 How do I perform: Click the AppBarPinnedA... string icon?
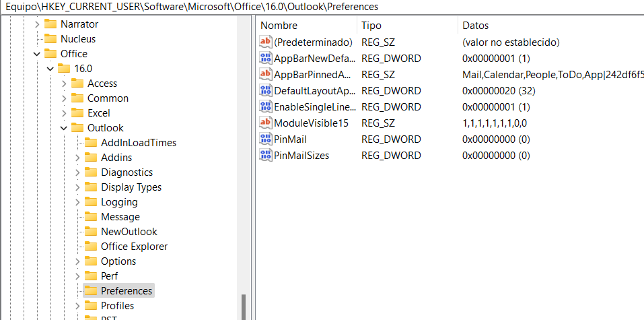pos(266,74)
